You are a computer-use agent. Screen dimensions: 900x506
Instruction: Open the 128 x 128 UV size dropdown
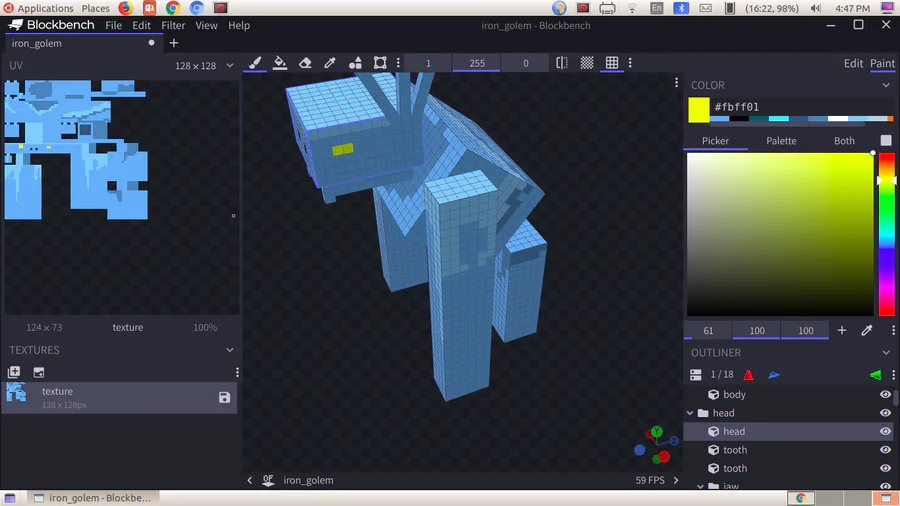coord(204,65)
